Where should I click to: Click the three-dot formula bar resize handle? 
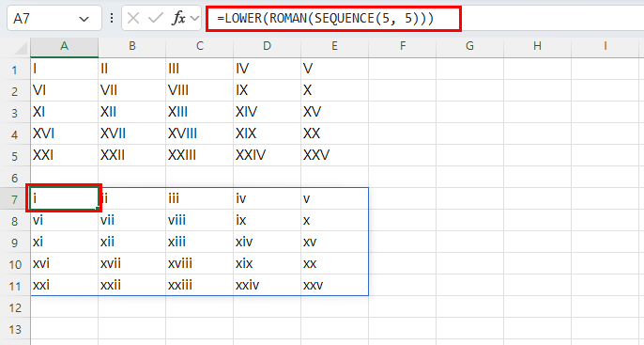pos(112,18)
